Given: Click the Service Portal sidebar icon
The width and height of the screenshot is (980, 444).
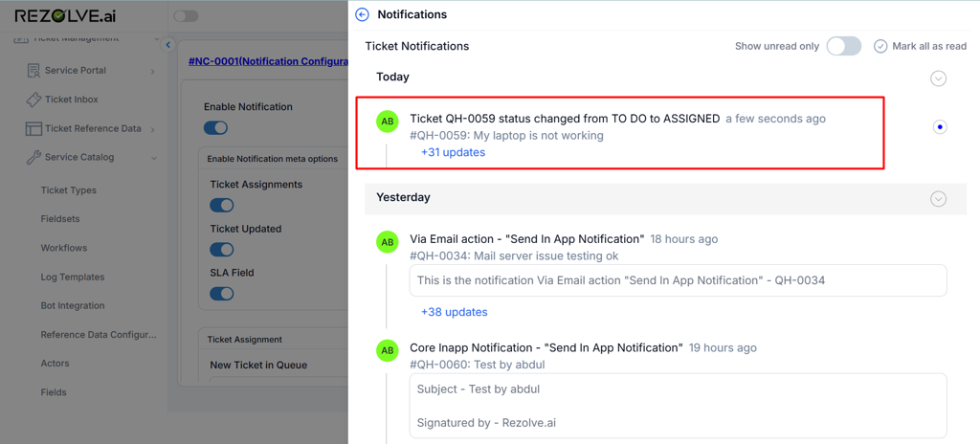Looking at the screenshot, I should click(x=33, y=71).
